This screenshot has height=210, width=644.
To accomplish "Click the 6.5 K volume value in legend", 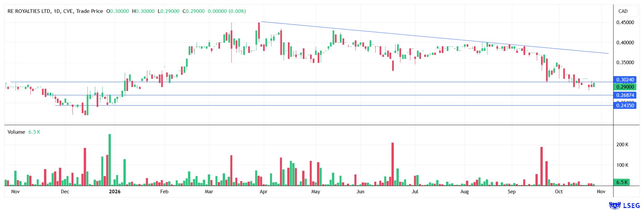I will coord(34,132).
